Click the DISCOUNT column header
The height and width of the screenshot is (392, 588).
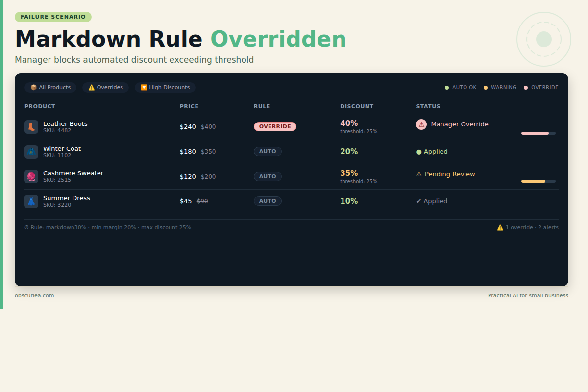[x=357, y=106]
